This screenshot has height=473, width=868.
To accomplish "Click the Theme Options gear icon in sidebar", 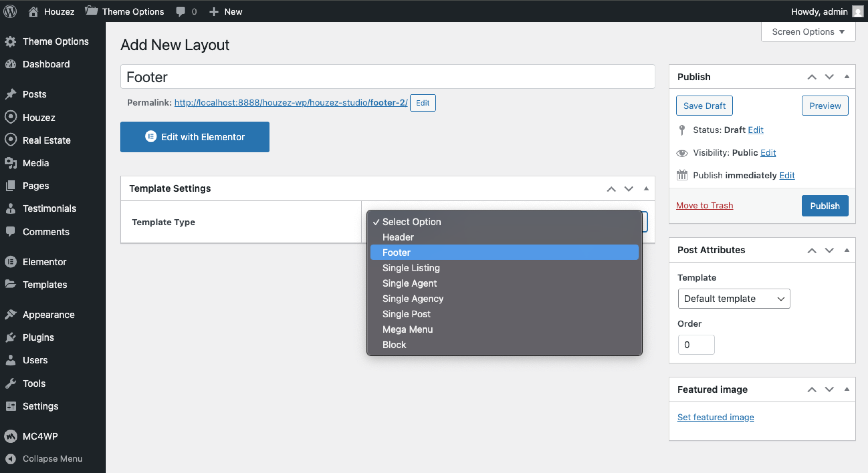I will [x=11, y=41].
